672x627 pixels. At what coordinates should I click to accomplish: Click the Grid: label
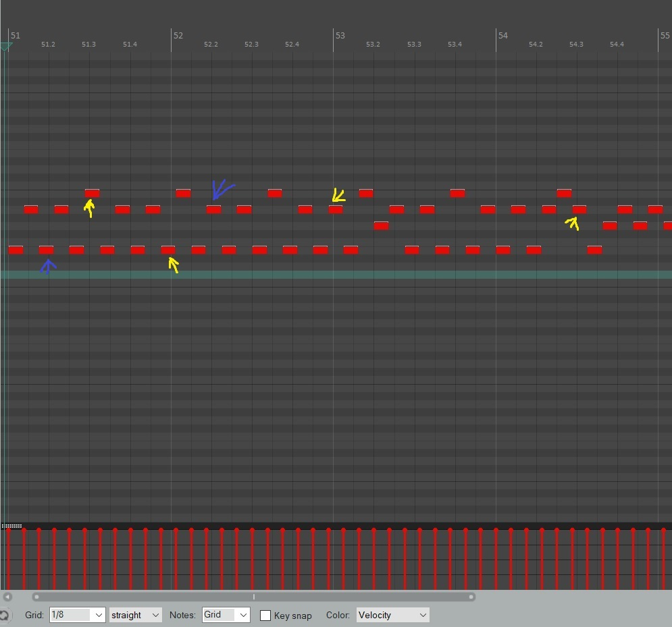click(34, 615)
